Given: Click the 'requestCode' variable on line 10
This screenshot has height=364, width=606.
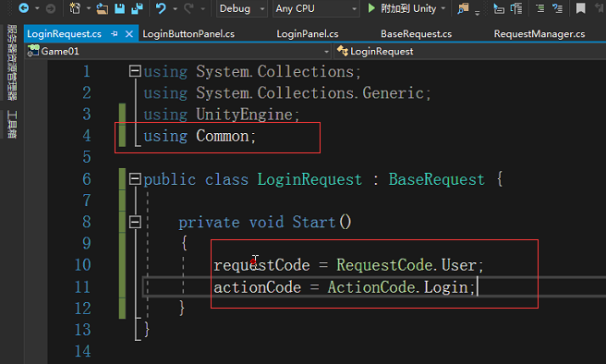Looking at the screenshot, I should click(261, 265).
